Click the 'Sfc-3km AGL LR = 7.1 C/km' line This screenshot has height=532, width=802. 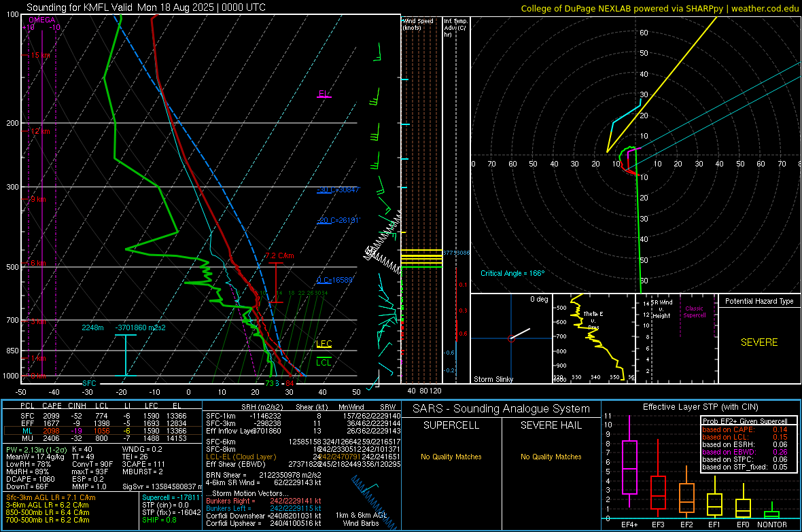click(x=51, y=497)
